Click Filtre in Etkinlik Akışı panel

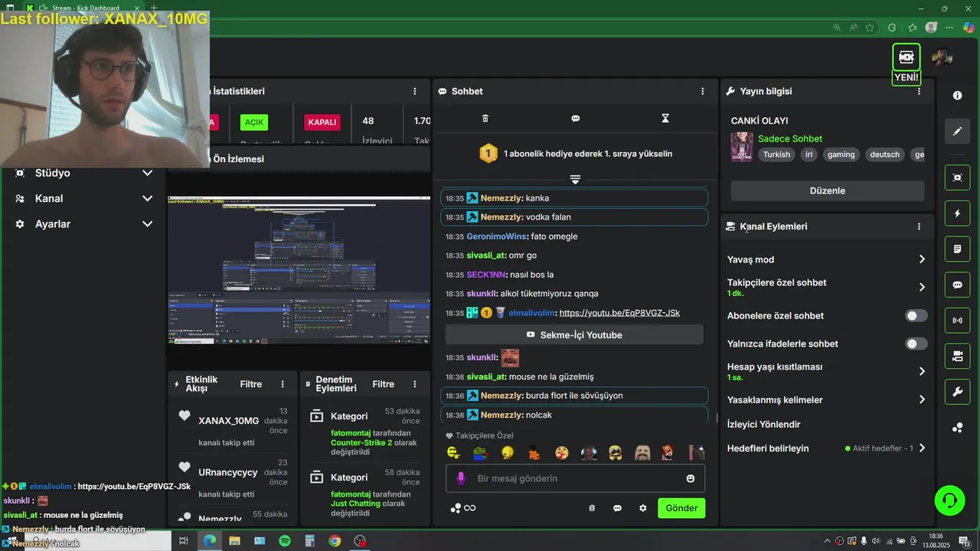click(x=251, y=384)
